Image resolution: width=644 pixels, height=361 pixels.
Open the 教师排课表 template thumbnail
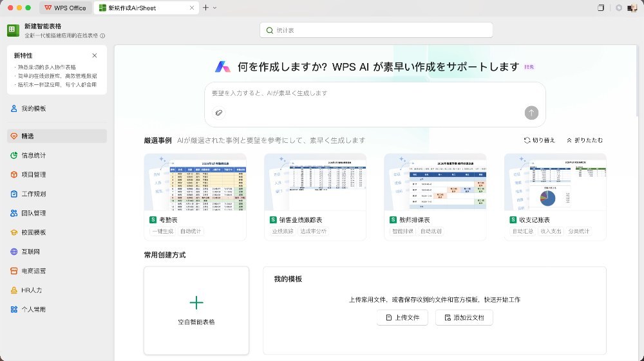click(435, 183)
